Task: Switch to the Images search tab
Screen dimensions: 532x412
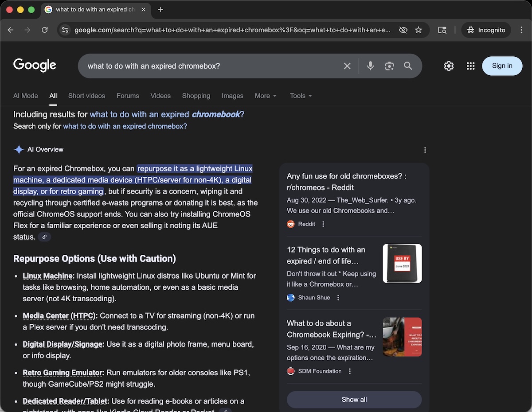Action: point(232,96)
